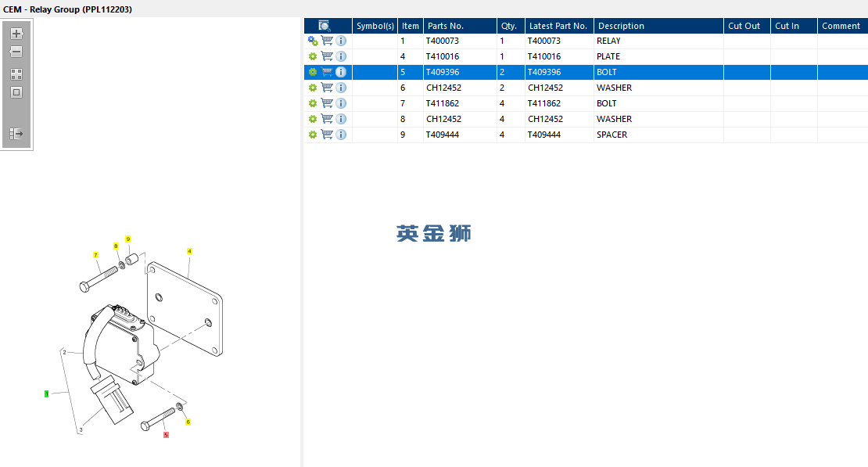This screenshot has width=868, height=467.
Task: Select callout 9 in the diagram
Action: coord(128,239)
